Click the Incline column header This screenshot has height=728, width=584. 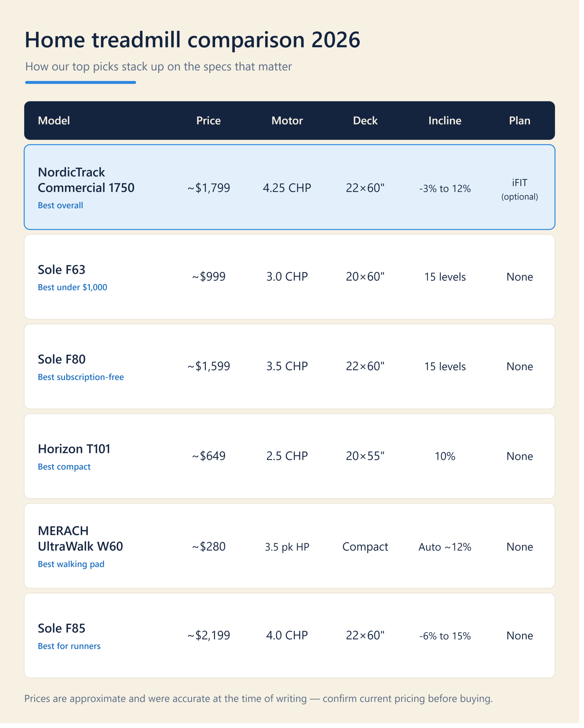click(449, 121)
